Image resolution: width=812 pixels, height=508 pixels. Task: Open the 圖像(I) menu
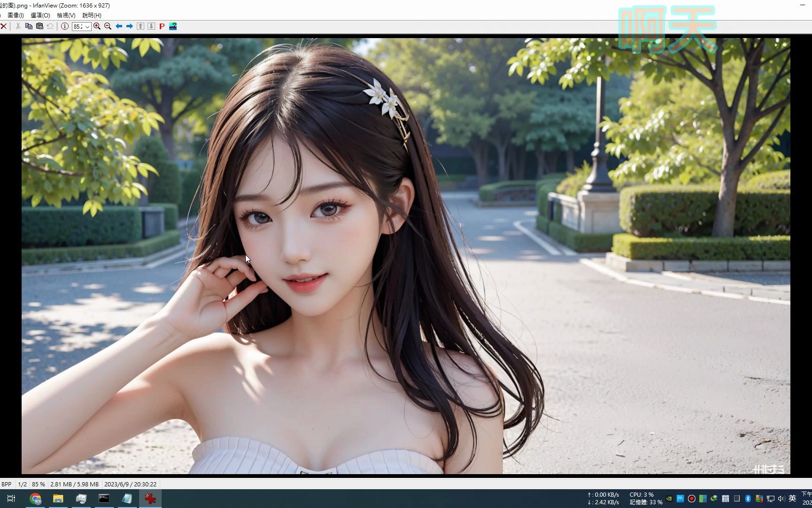[x=16, y=15]
